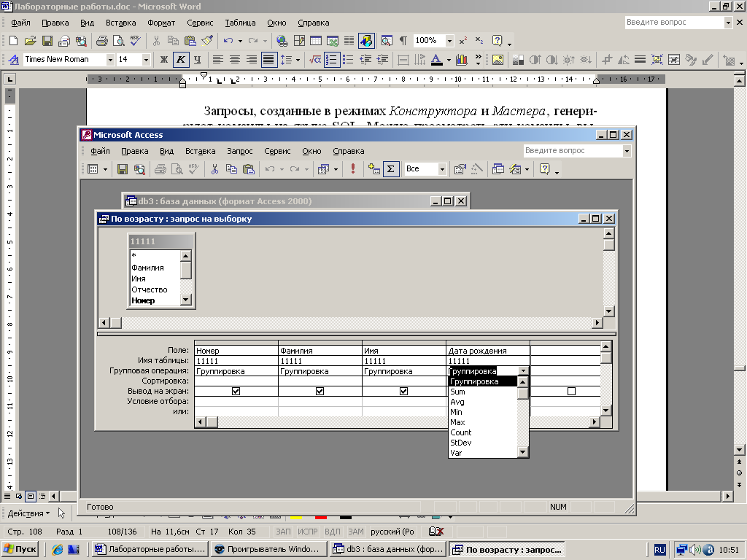Click the Пуск Start button

click(20, 549)
